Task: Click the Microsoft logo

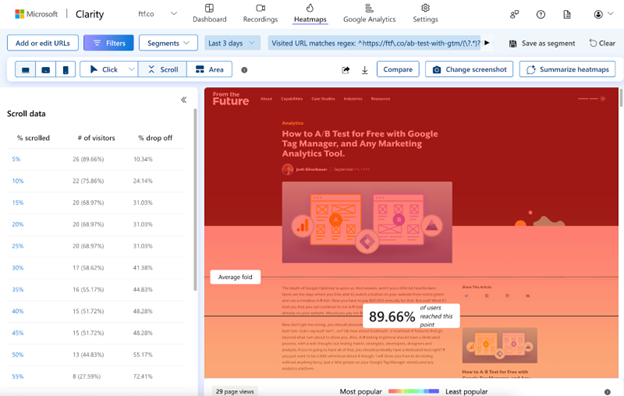Action: (x=36, y=14)
